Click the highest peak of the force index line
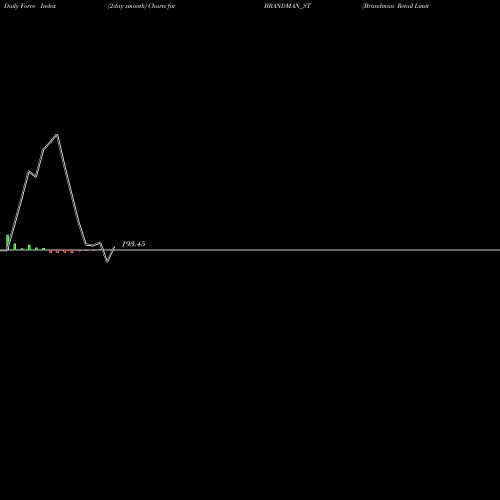Viewport: 500px width, 500px height. [x=57, y=135]
